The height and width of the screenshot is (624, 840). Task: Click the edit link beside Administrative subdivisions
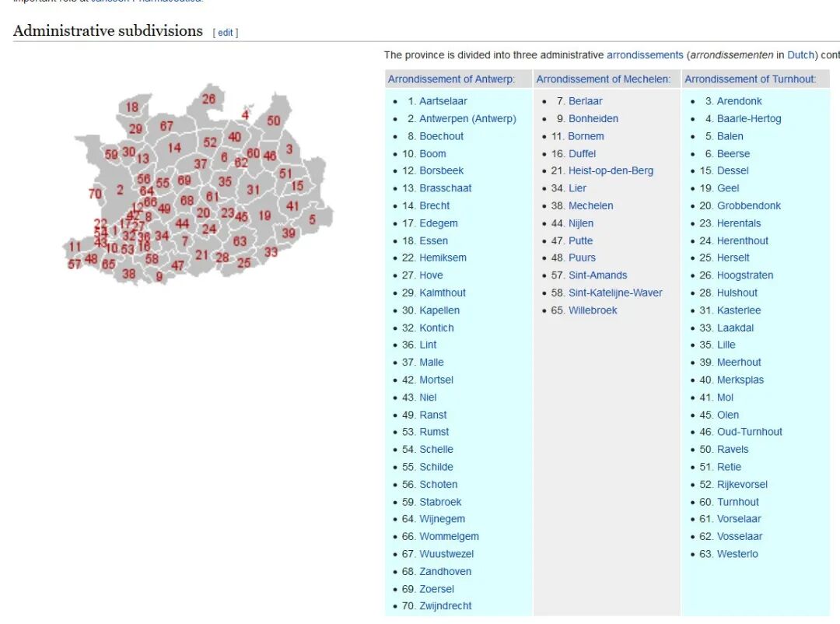[x=225, y=33]
